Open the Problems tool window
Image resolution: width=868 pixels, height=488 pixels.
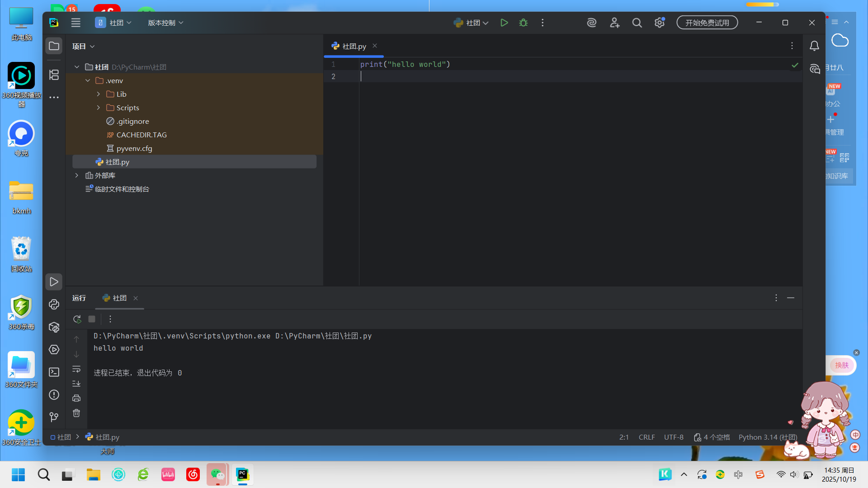tap(54, 394)
